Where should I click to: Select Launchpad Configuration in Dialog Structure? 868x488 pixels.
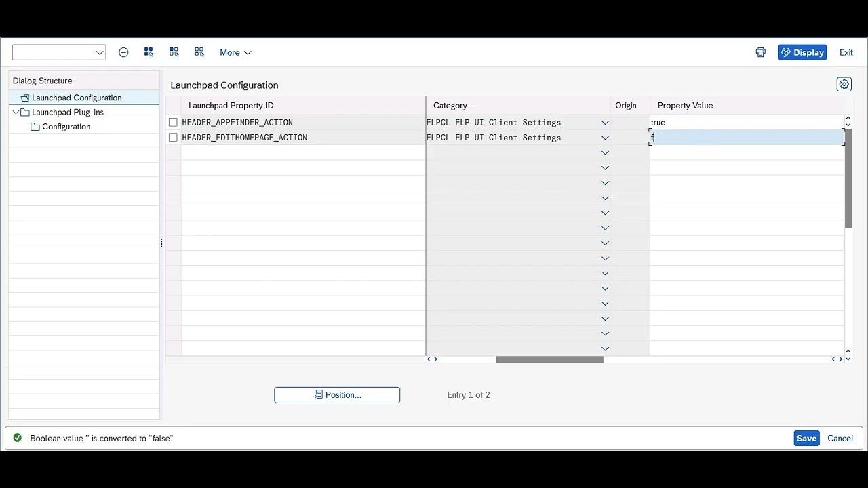click(x=77, y=98)
